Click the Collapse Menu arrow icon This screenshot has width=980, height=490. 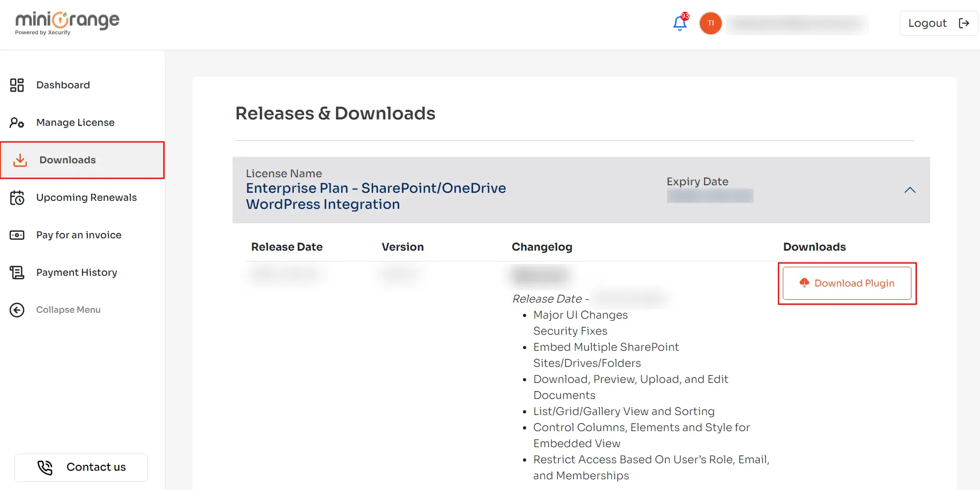17,310
